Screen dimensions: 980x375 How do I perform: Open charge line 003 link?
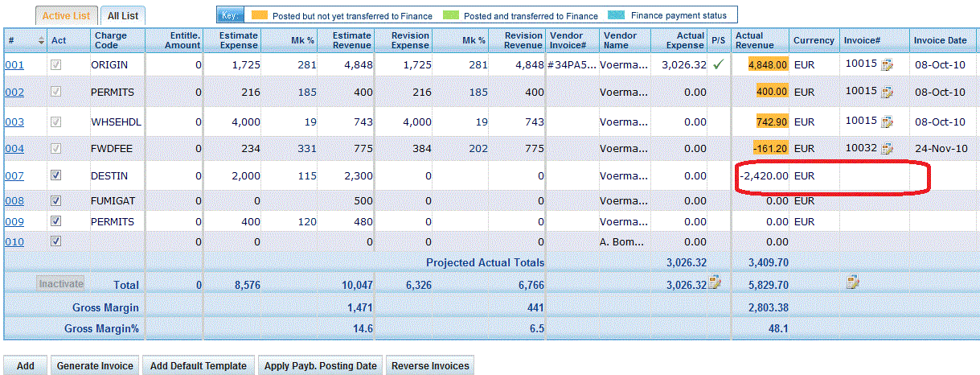[14, 122]
